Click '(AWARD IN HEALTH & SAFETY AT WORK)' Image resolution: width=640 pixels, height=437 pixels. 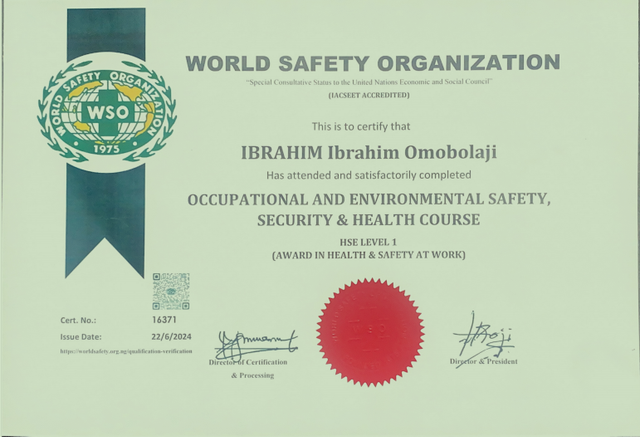pos(369,255)
